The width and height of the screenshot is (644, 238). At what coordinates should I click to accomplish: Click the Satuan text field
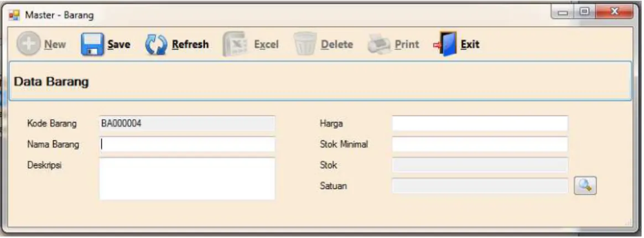pyautogui.click(x=480, y=186)
